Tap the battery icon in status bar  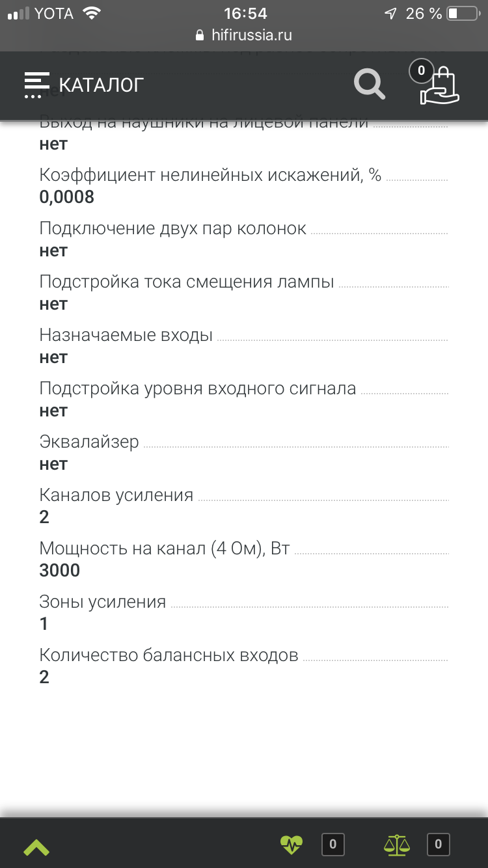tap(463, 14)
